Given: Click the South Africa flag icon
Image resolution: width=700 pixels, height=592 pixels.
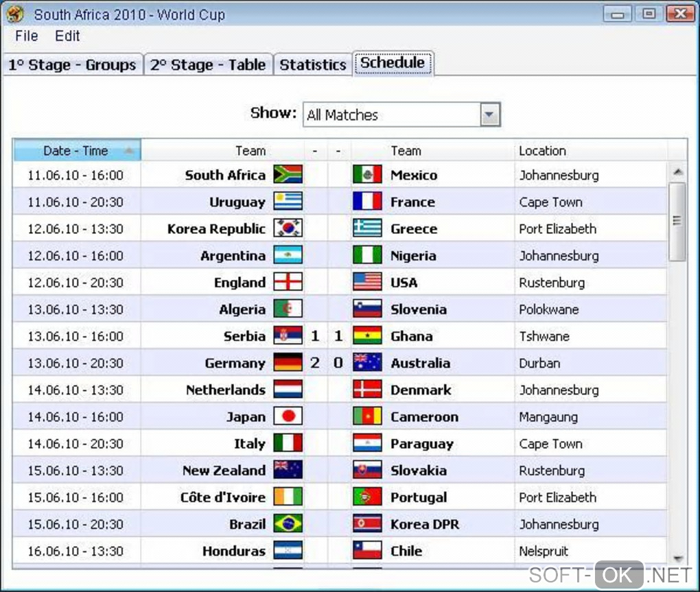Looking at the screenshot, I should 288,174.
